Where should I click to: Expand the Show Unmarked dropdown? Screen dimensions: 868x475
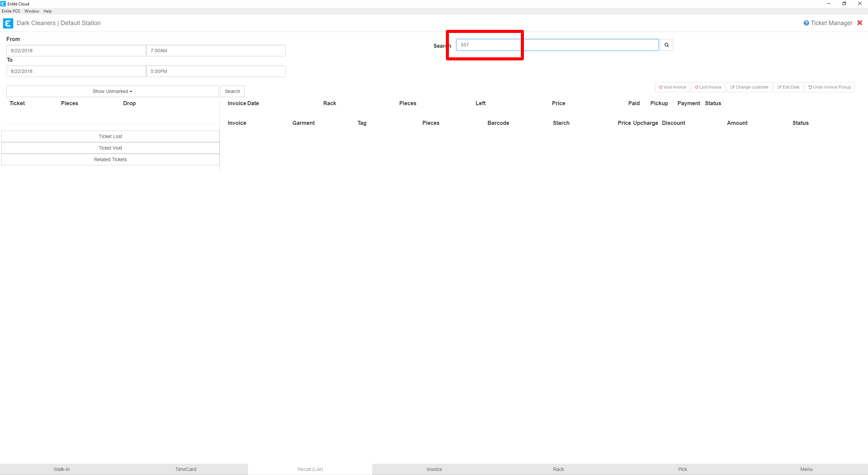(112, 91)
